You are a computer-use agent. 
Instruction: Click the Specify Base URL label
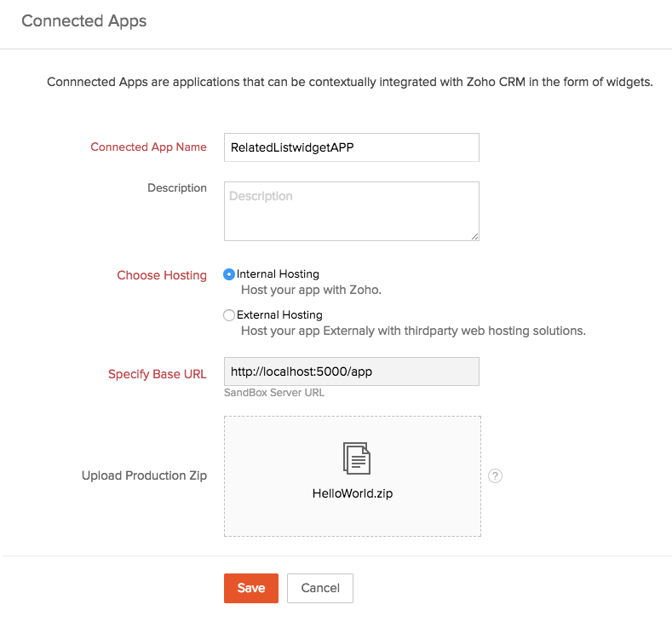click(157, 375)
